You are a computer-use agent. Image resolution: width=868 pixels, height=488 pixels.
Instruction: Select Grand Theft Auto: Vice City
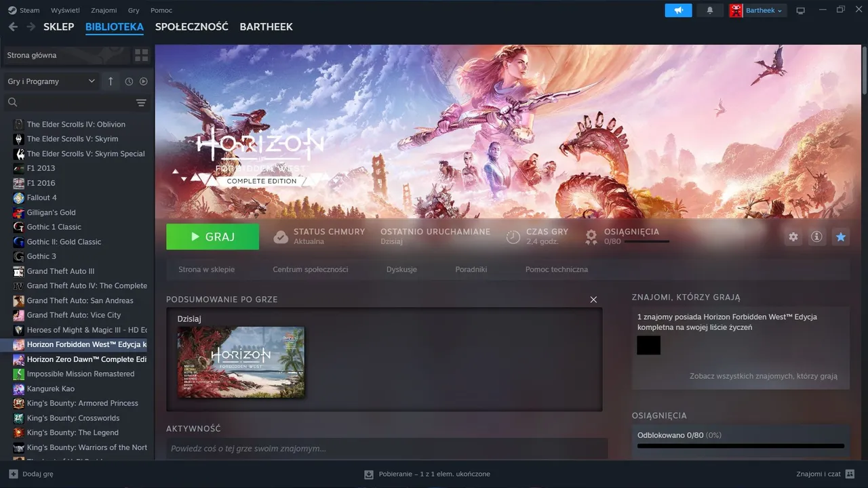click(x=74, y=315)
